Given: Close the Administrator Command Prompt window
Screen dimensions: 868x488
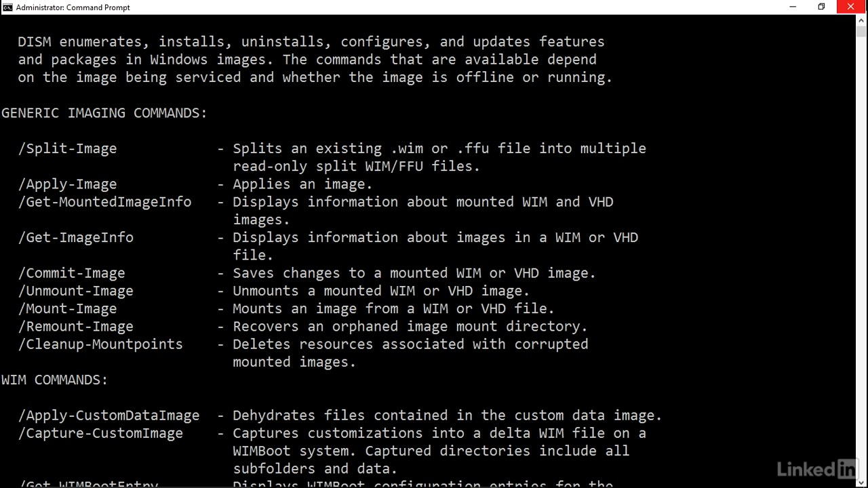Looking at the screenshot, I should [851, 7].
